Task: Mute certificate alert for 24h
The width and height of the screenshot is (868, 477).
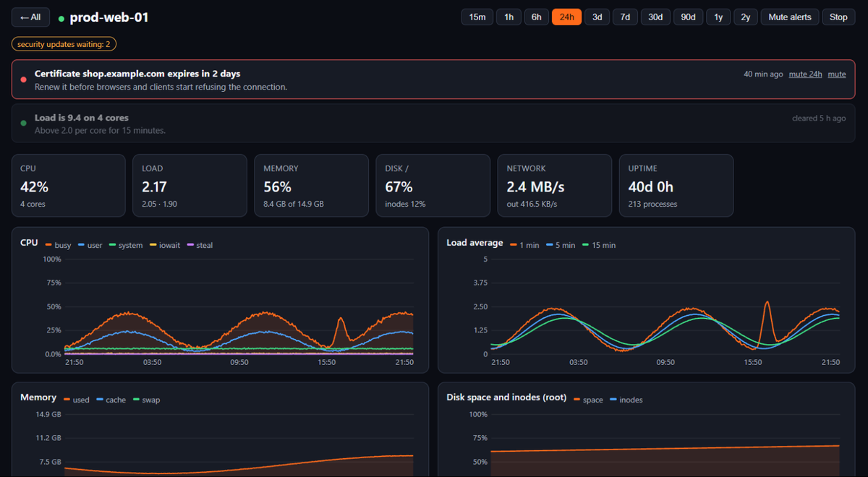Action: pyautogui.click(x=806, y=74)
